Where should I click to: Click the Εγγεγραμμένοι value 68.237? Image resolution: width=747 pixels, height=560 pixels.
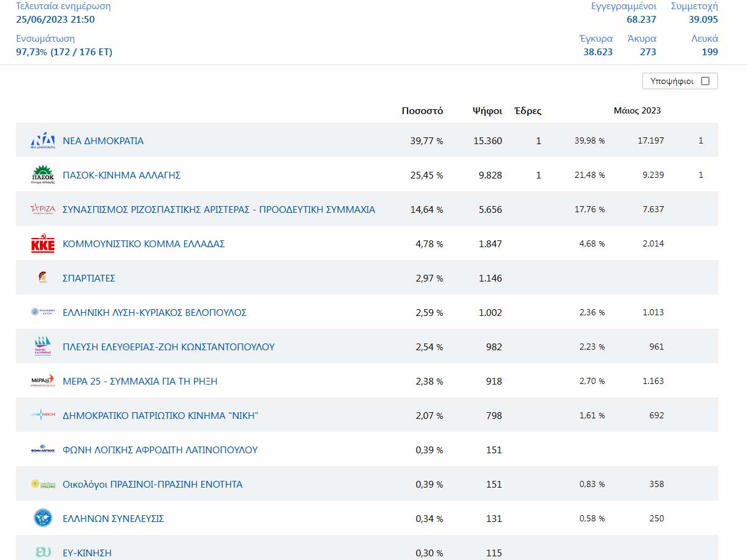(641, 19)
